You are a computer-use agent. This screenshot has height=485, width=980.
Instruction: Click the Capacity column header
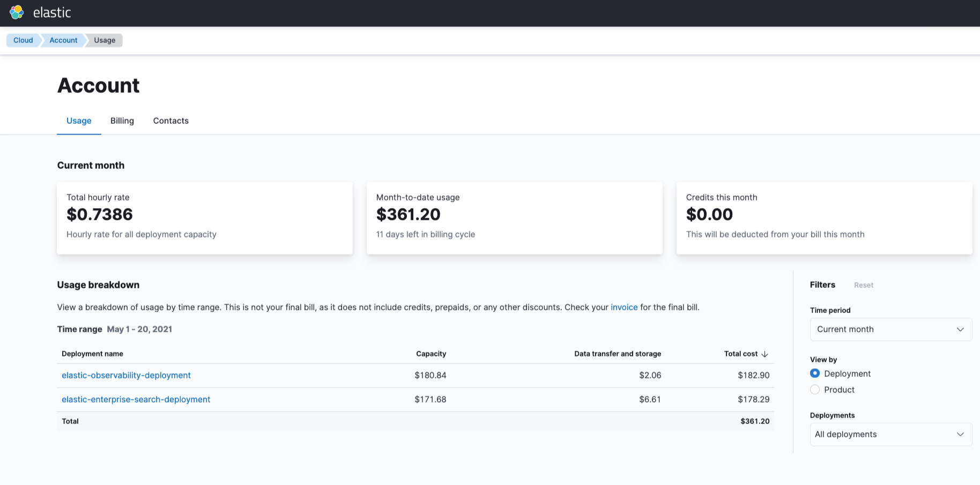(431, 354)
